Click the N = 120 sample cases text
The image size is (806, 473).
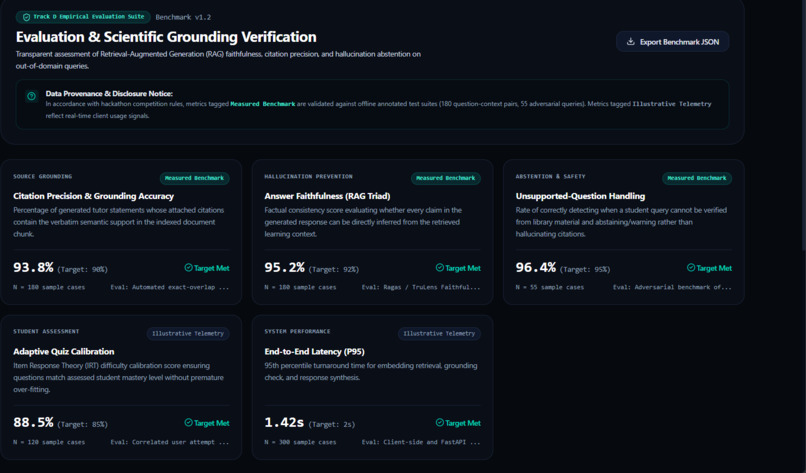(49, 442)
